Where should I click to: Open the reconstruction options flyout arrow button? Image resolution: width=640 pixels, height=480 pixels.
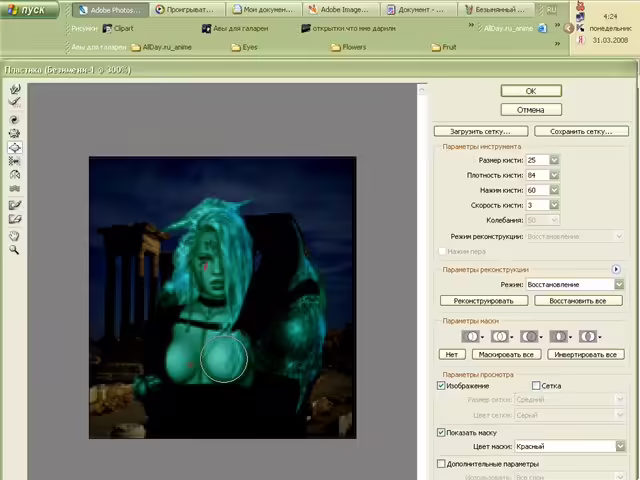click(616, 269)
